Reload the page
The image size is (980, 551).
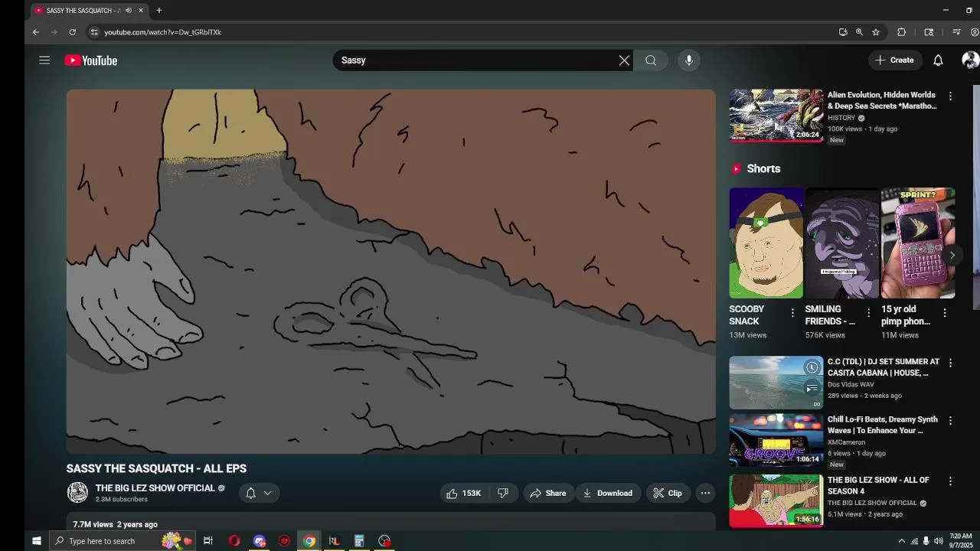click(x=72, y=32)
